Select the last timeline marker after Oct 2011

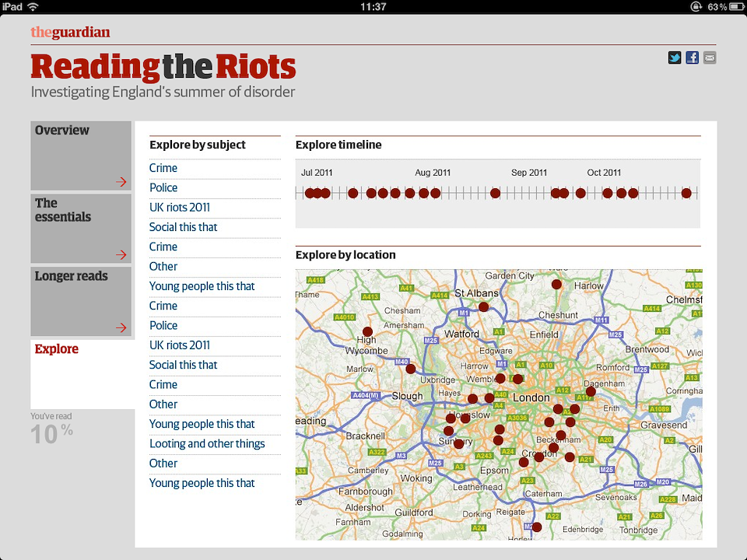point(686,194)
